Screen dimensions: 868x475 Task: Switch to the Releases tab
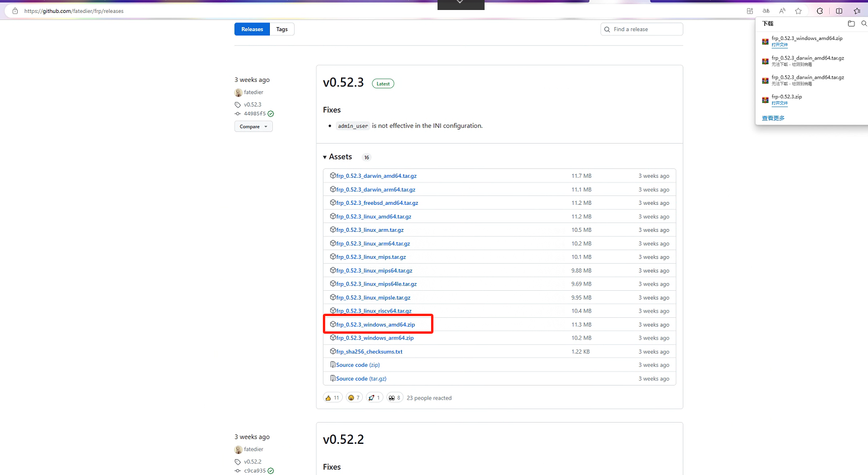pos(252,29)
